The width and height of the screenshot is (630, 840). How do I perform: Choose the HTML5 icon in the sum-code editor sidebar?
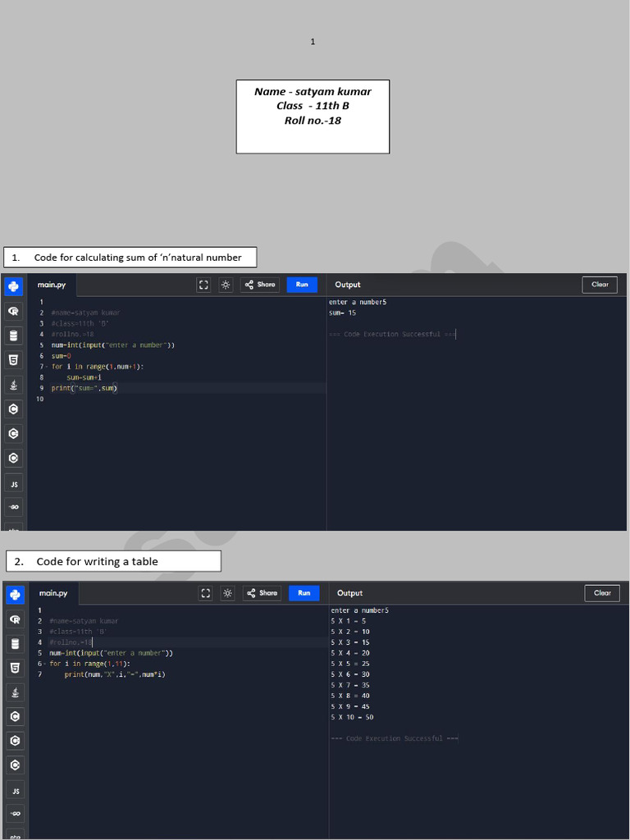[13, 360]
